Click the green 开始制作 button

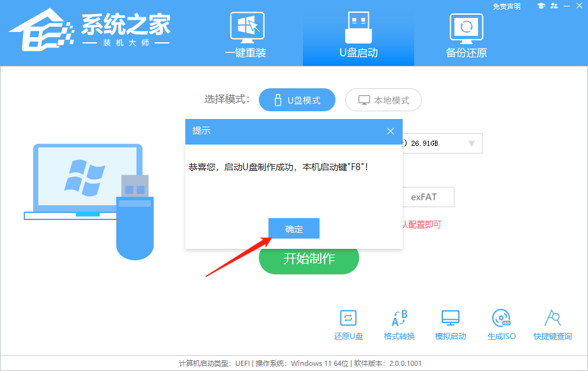(309, 258)
